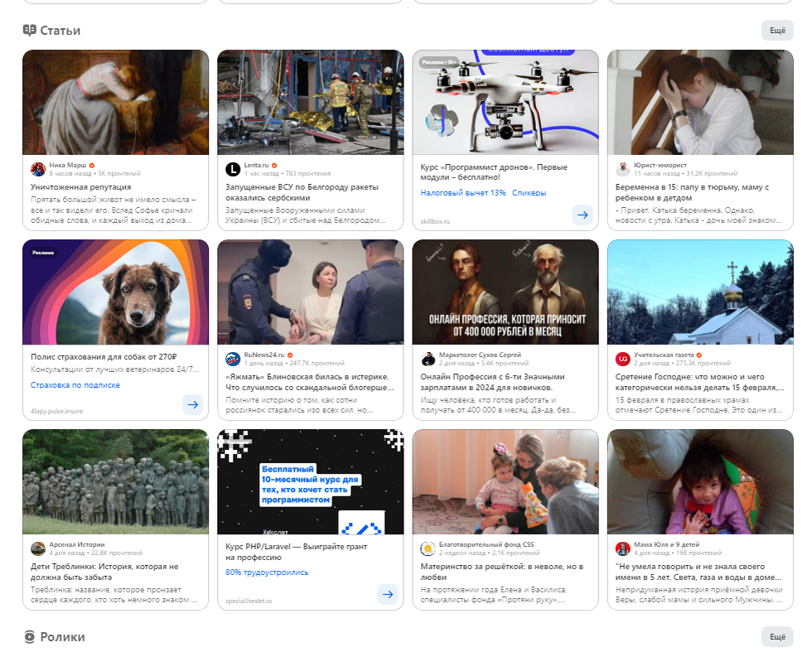This screenshot has width=812, height=652.
Task: Click Lenta.ru channel name
Action: coord(256,165)
